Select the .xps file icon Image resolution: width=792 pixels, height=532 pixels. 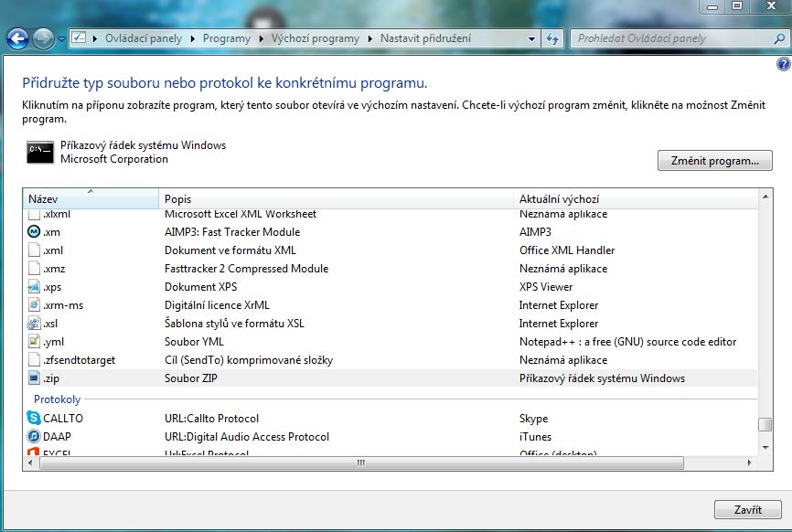coord(33,287)
